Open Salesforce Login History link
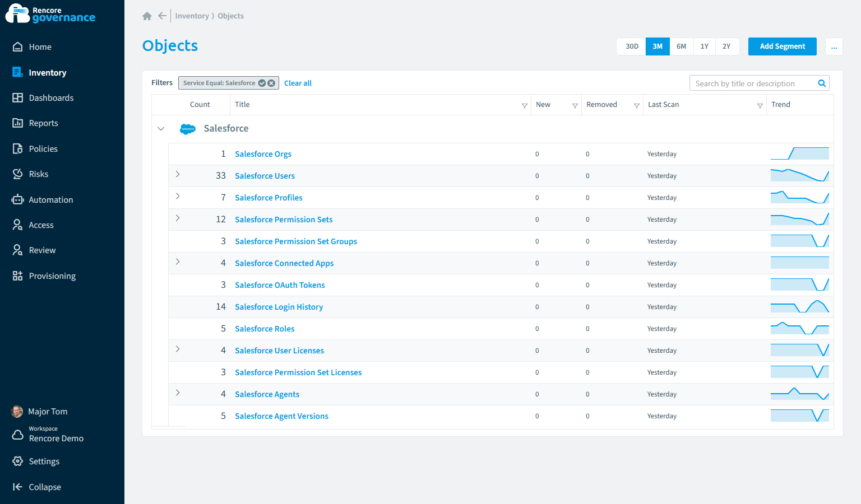Image resolution: width=861 pixels, height=504 pixels. click(x=279, y=307)
